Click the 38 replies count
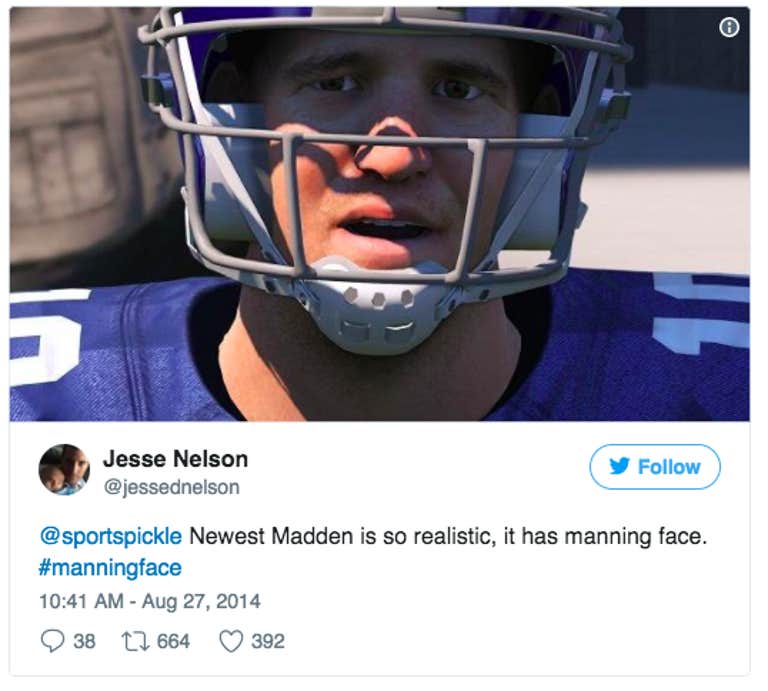The height and width of the screenshot is (691, 768). point(84,642)
